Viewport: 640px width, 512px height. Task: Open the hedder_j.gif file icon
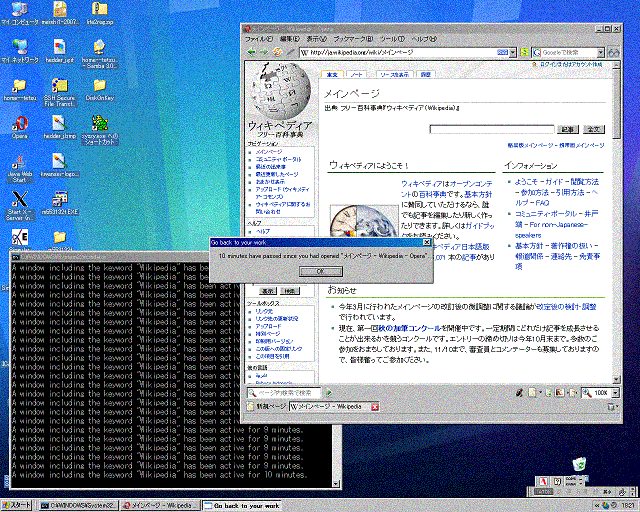(x=59, y=48)
